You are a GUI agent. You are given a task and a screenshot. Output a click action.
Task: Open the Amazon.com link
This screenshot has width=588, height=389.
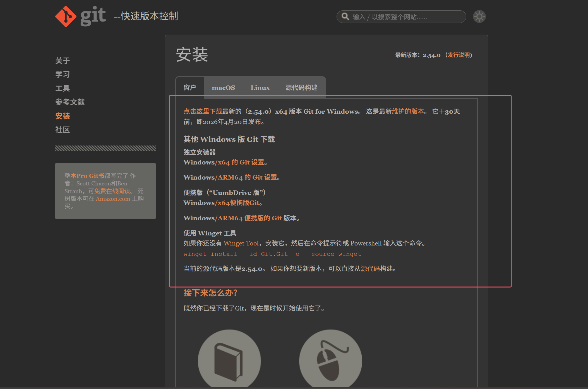pos(113,199)
